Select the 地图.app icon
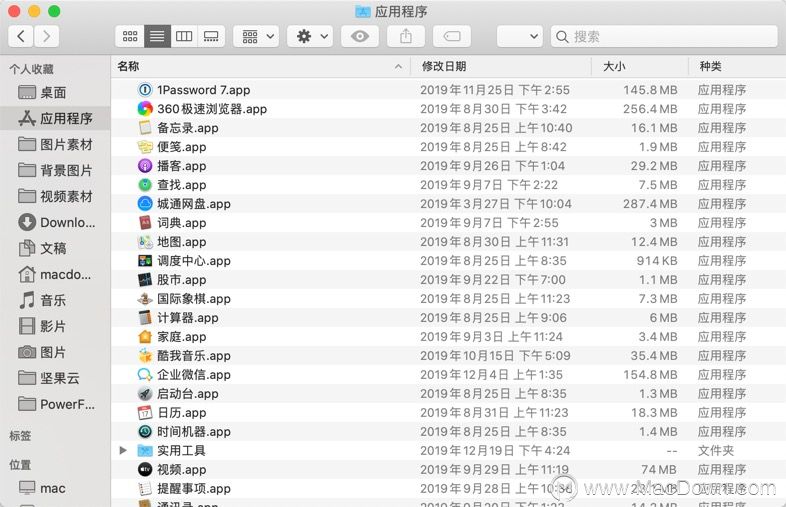This screenshot has width=786, height=507. [145, 242]
